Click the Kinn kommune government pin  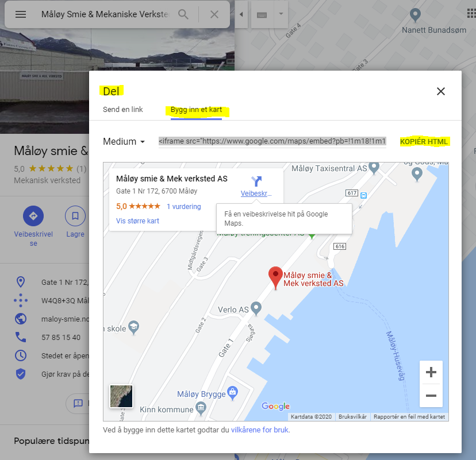pos(201,408)
